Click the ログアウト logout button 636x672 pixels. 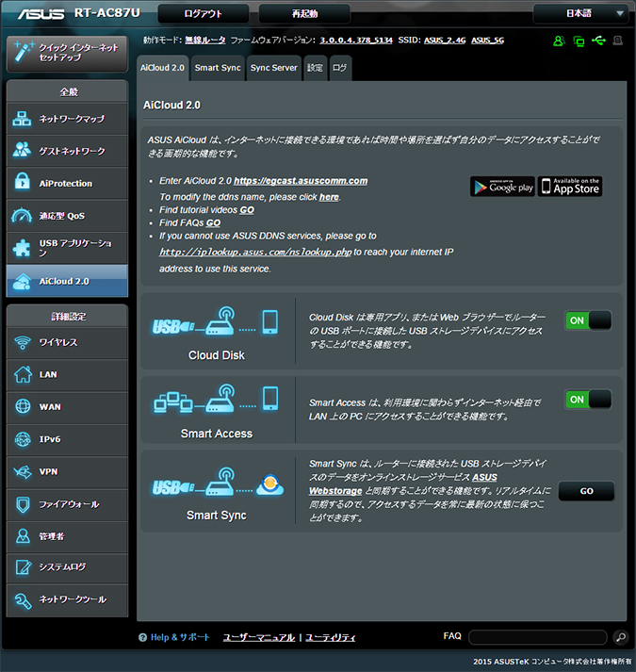[x=204, y=14]
